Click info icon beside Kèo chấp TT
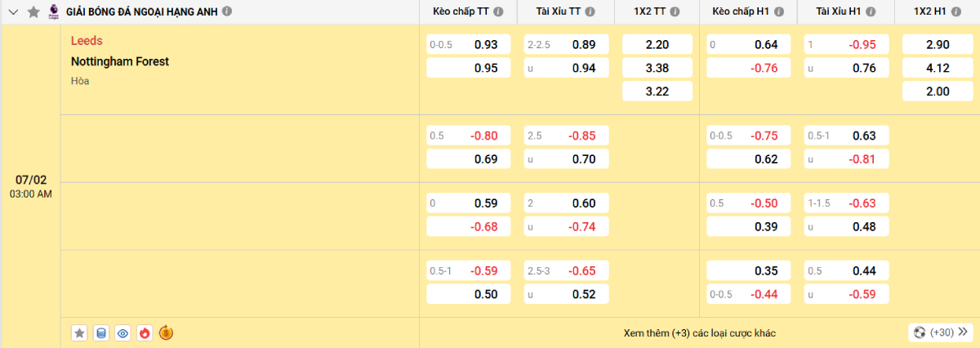The height and width of the screenshot is (348, 980). 498,12
